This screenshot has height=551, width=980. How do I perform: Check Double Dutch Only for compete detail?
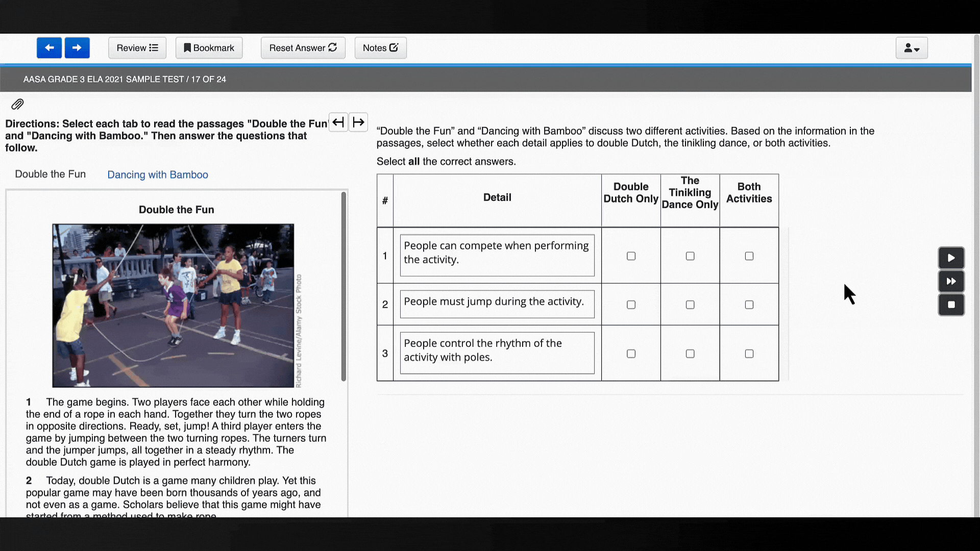631,256
